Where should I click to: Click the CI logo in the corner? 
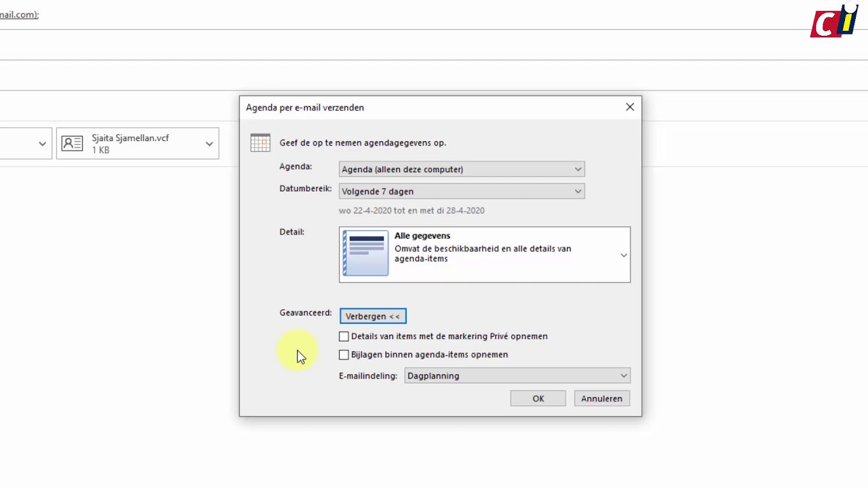point(835,20)
